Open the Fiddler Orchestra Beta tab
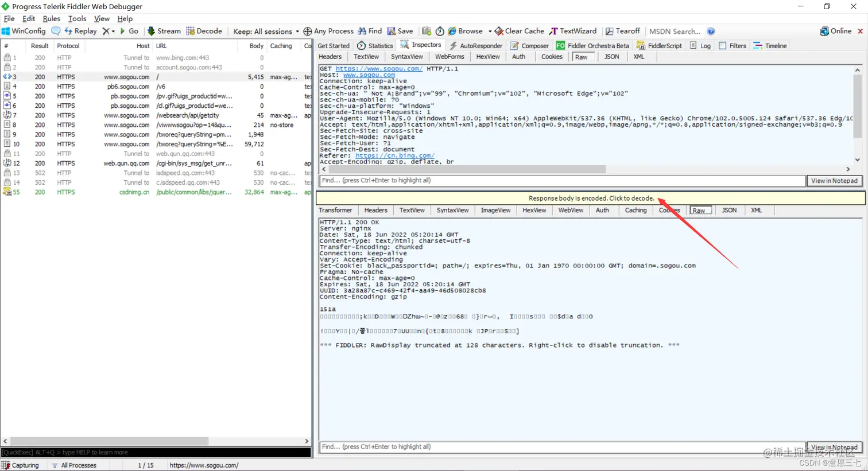868x471 pixels. tap(592, 45)
